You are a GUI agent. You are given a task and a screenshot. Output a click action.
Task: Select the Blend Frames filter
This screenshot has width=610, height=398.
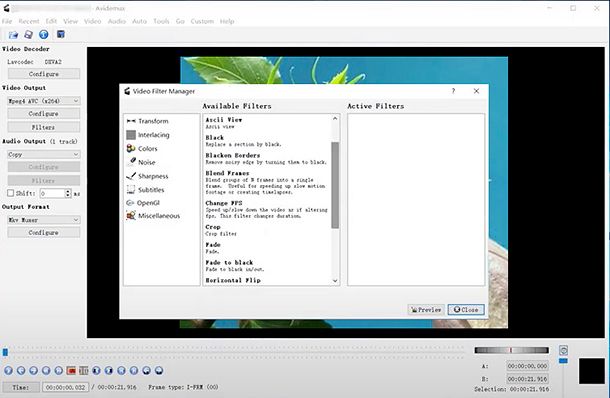(267, 182)
